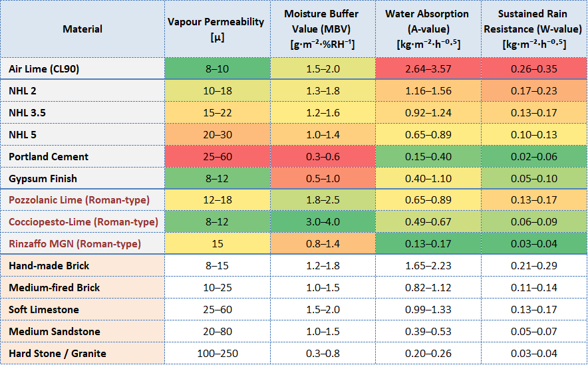Click the green 3.0–4.0 moisture buffer cell
Viewport: 588px width, 365px height.
pos(323,222)
